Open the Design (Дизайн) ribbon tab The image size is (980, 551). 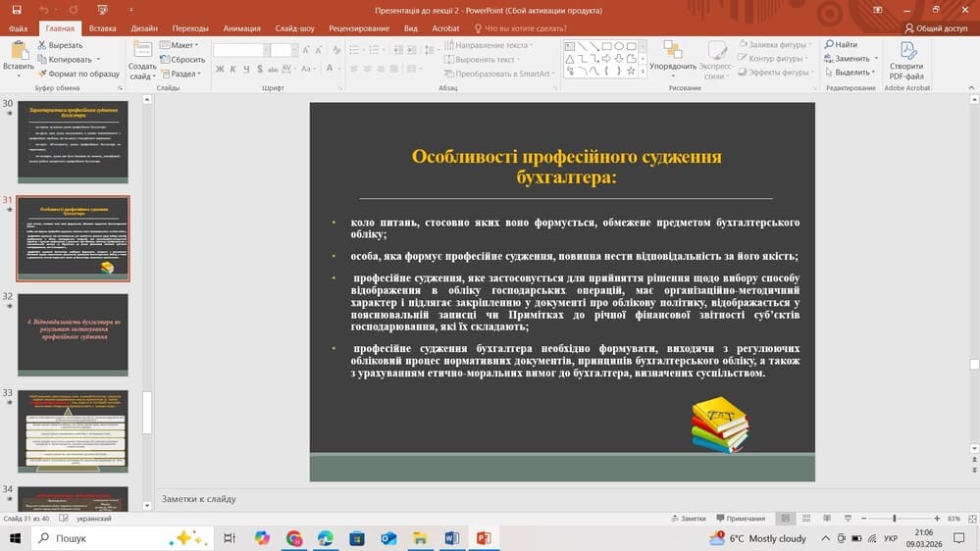(x=143, y=28)
